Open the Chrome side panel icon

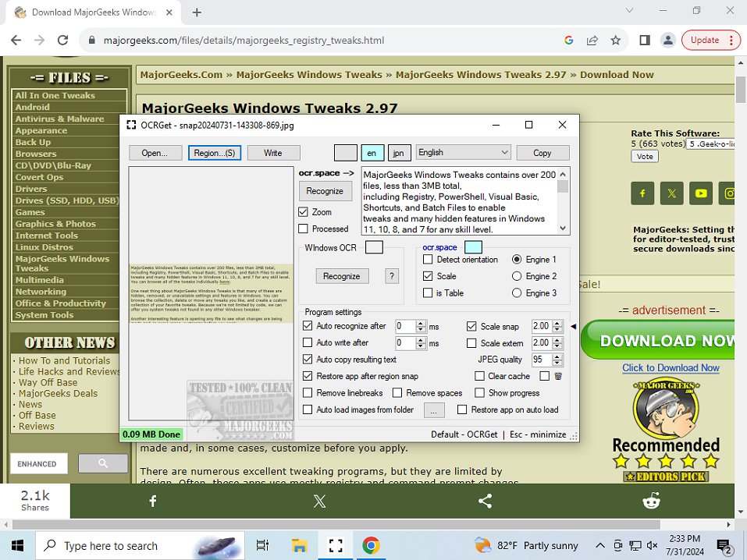pos(645,41)
